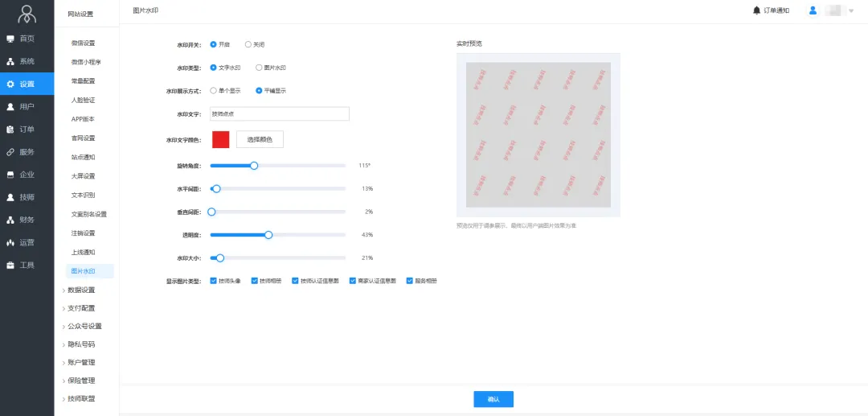
Task: Click the 工具 briefcase icon
Action: pyautogui.click(x=10, y=265)
